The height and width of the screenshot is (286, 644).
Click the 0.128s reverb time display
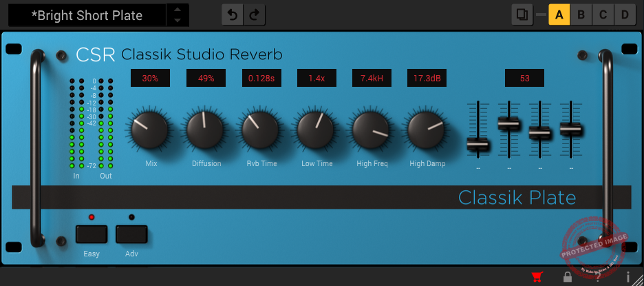(x=261, y=78)
